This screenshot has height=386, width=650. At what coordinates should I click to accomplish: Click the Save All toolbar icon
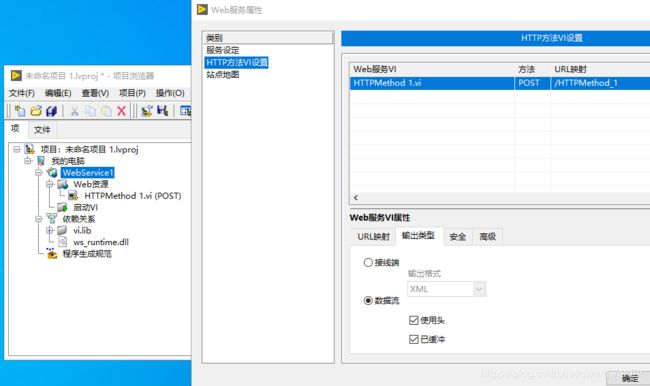(51, 111)
